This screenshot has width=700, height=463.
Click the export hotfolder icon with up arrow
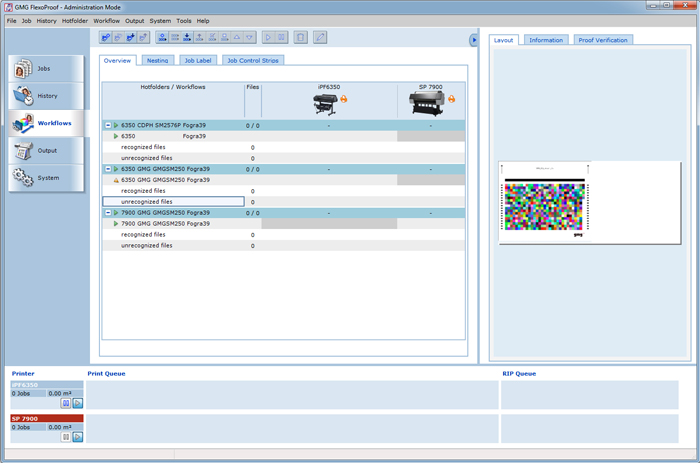pyautogui.click(x=143, y=38)
